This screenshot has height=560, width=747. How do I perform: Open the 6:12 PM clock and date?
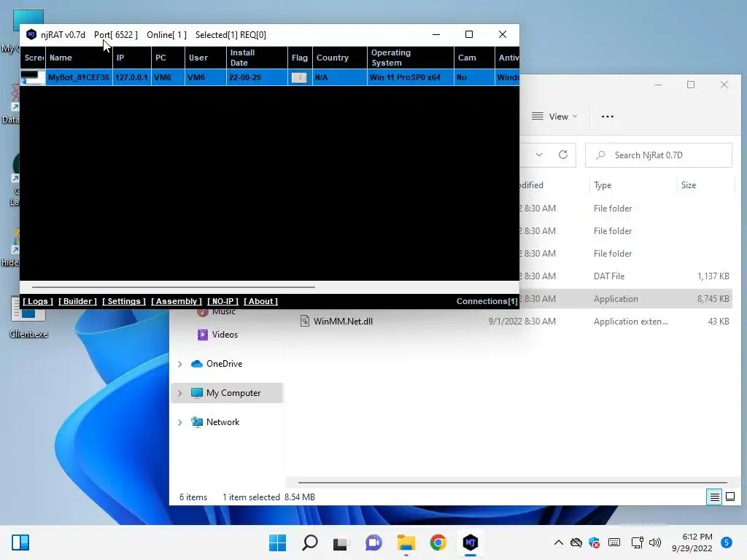(x=692, y=542)
